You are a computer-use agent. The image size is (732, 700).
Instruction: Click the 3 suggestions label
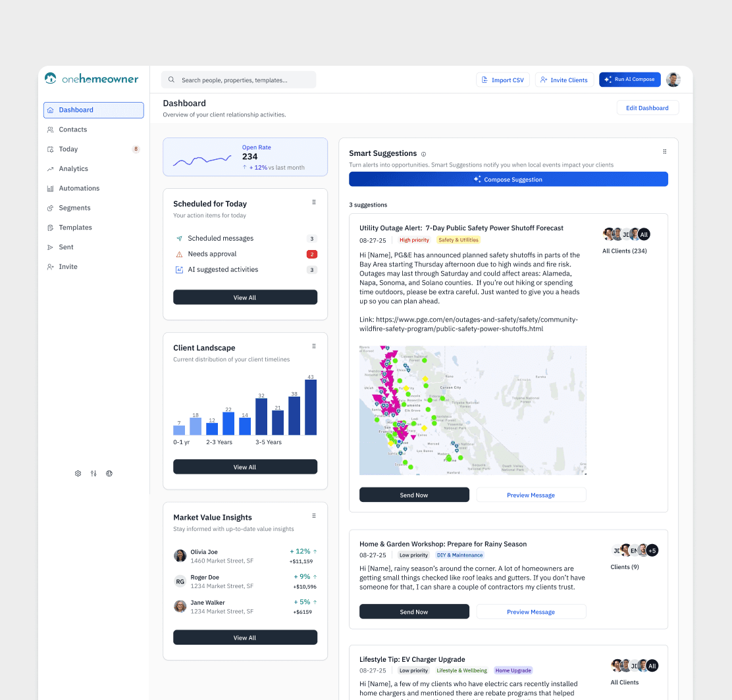369,205
